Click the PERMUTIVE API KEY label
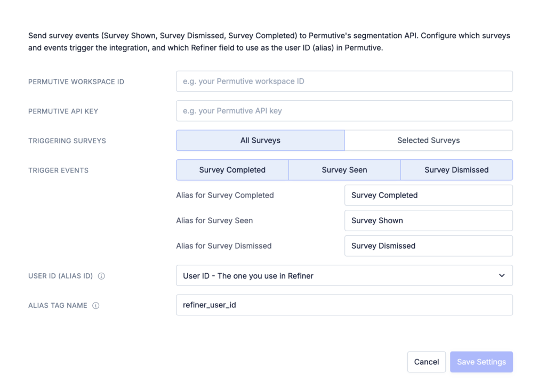This screenshot has height=392, width=546. [x=63, y=111]
